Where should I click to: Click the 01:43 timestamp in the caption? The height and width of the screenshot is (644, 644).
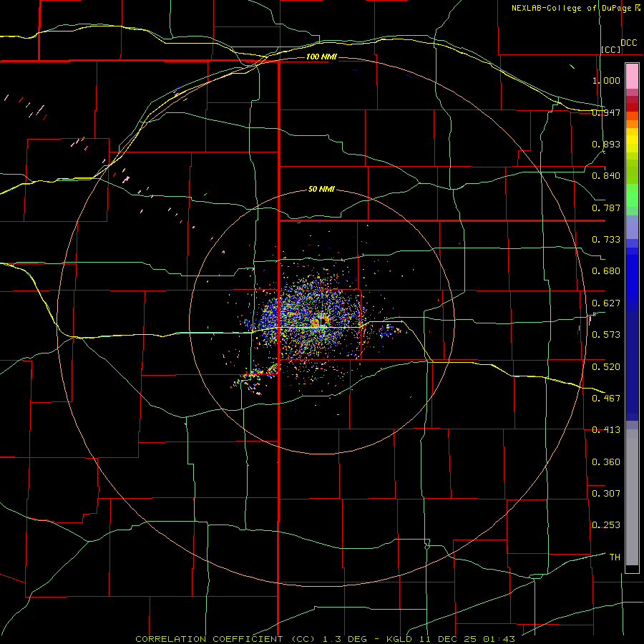(x=499, y=639)
